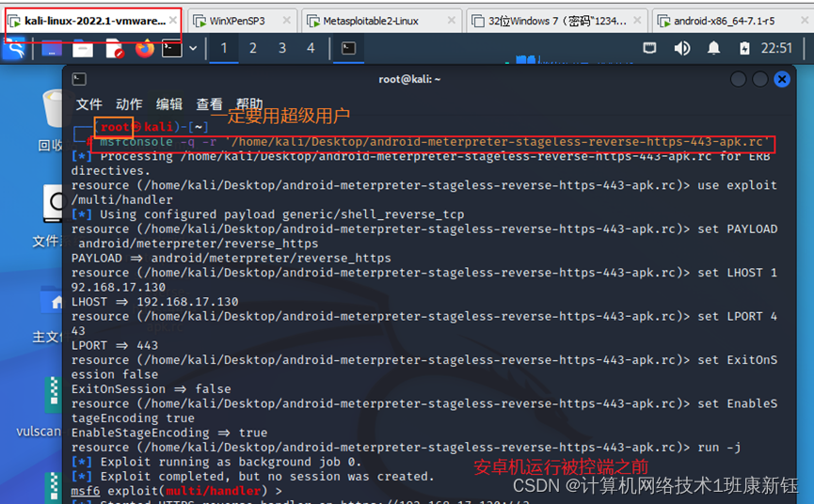Image resolution: width=814 pixels, height=504 pixels.
Task: Switch to workspace 4
Action: coord(311,49)
